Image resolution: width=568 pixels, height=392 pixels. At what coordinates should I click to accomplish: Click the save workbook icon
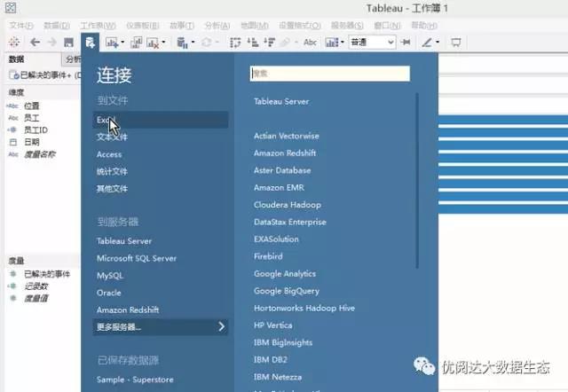[68, 43]
